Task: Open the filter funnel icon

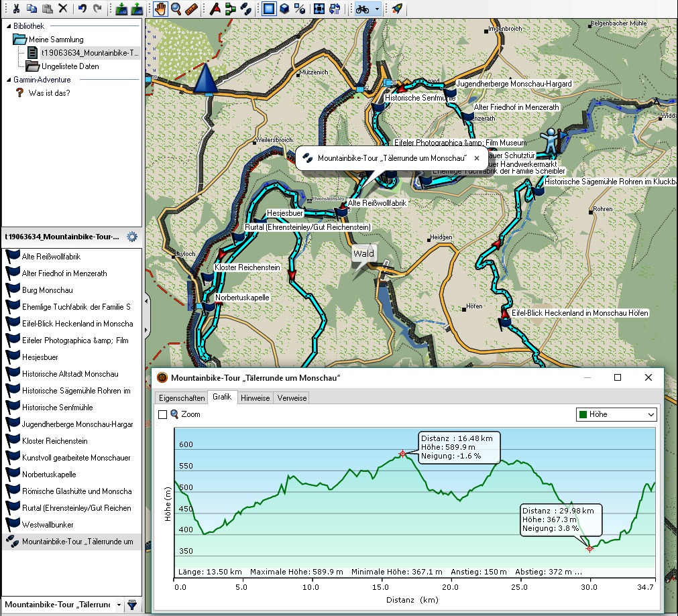Action: pyautogui.click(x=132, y=605)
